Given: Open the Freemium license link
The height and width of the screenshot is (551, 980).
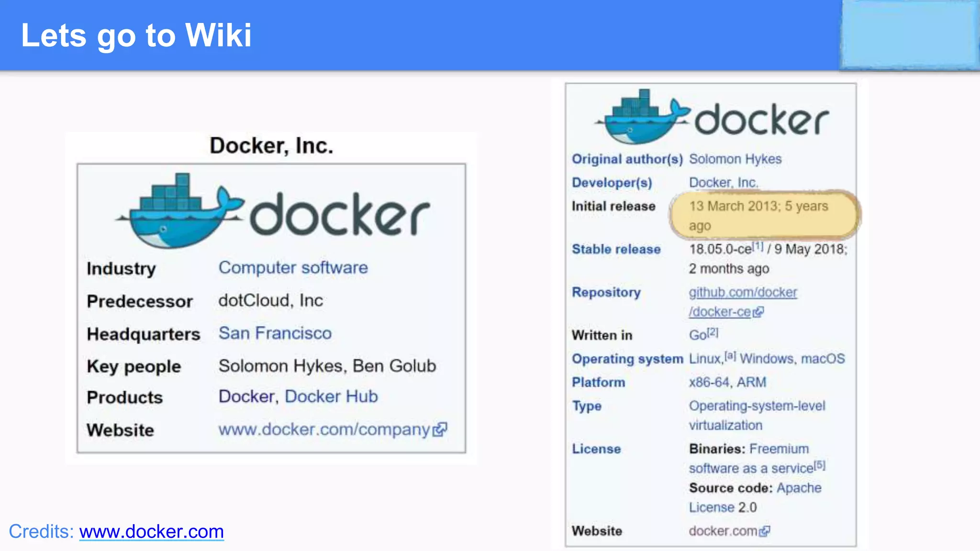Looking at the screenshot, I should [779, 449].
